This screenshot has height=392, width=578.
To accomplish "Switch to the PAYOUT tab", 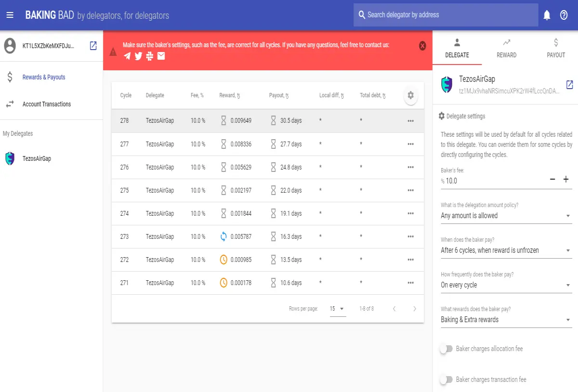I will [x=556, y=48].
